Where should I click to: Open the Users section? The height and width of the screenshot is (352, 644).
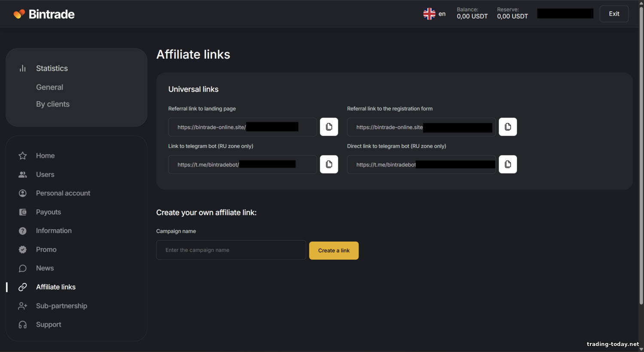tap(45, 175)
